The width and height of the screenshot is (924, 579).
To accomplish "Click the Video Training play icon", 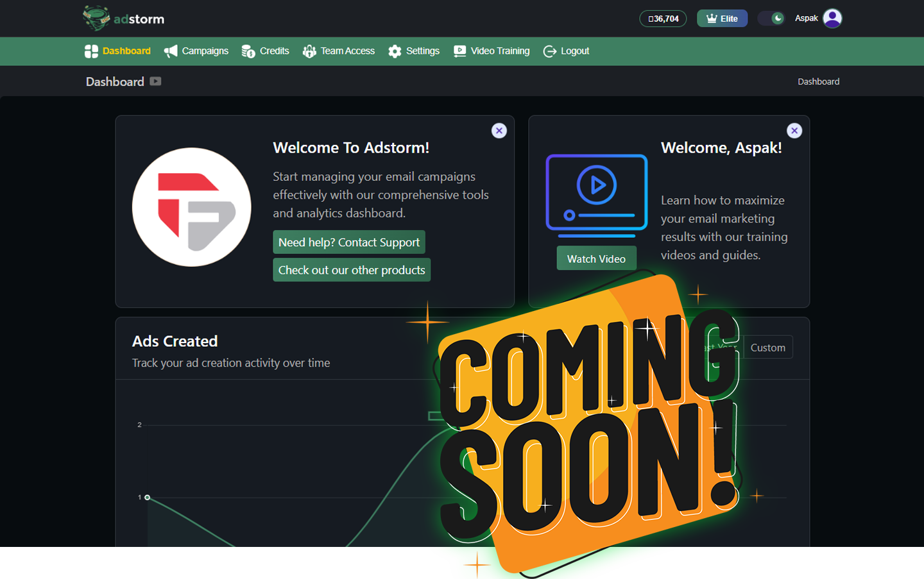I will click(x=459, y=51).
